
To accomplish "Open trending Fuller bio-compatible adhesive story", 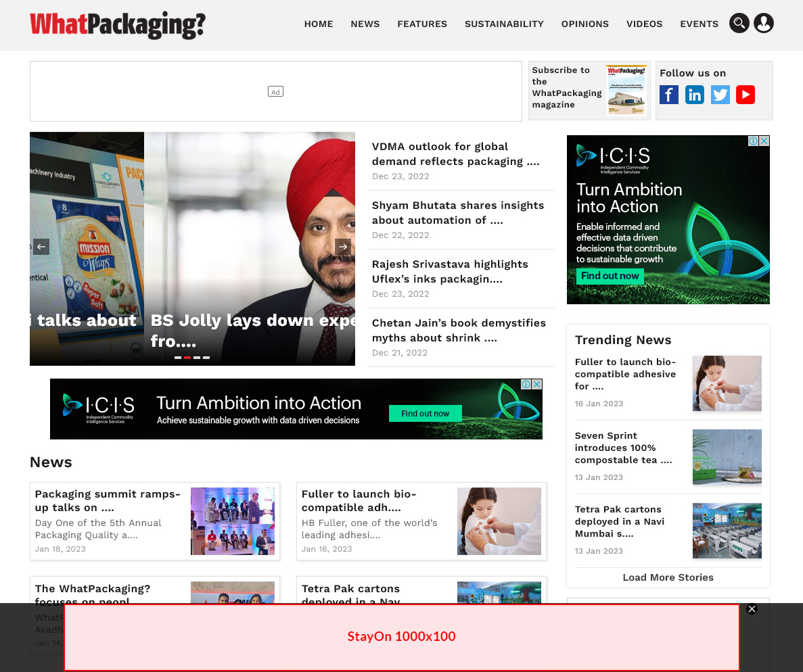I will click(625, 374).
